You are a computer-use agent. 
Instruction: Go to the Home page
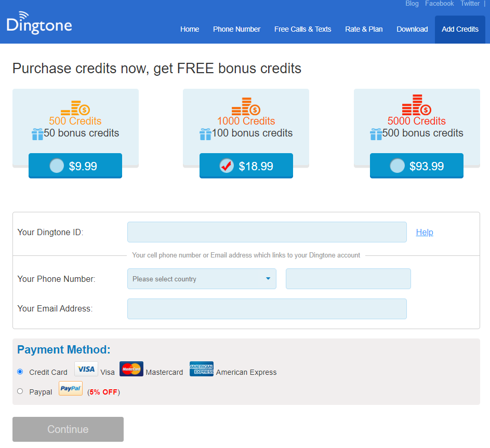click(190, 30)
